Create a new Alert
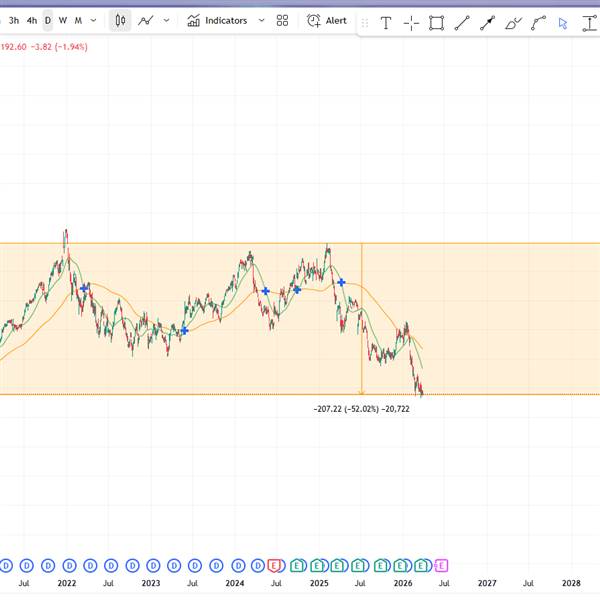Viewport: 600px width, 600px height. [x=327, y=20]
